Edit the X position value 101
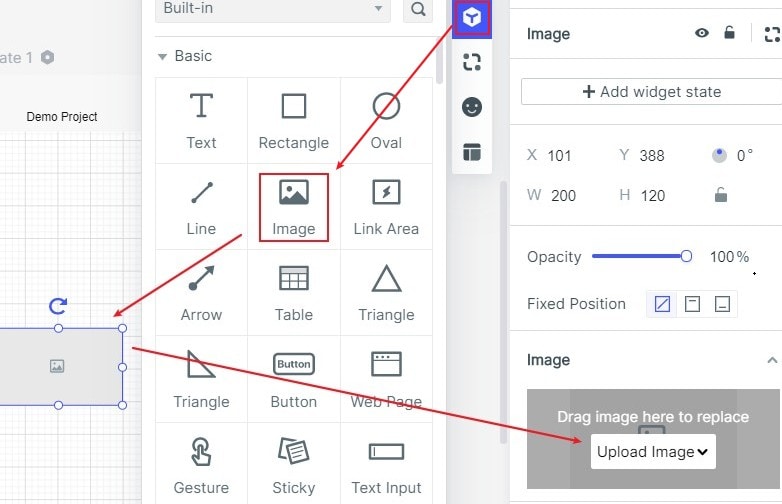 click(559, 156)
